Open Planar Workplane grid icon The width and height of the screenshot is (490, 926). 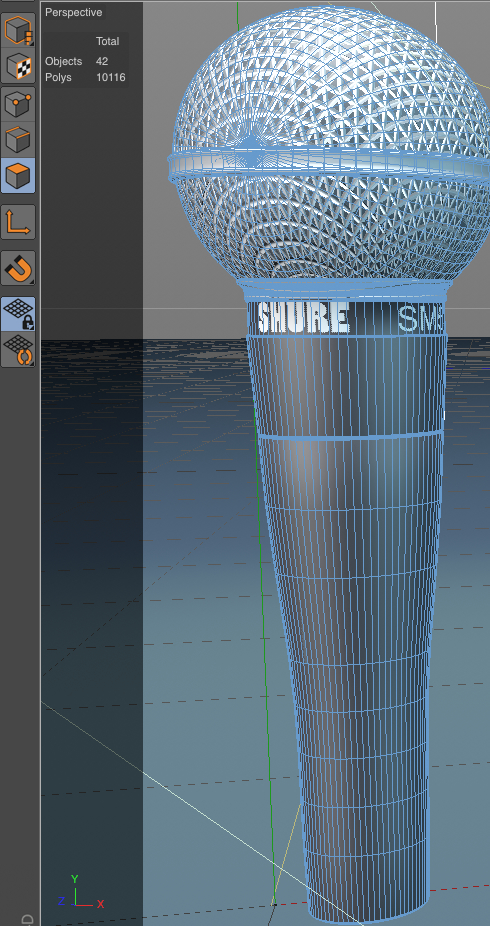pyautogui.click(x=18, y=350)
